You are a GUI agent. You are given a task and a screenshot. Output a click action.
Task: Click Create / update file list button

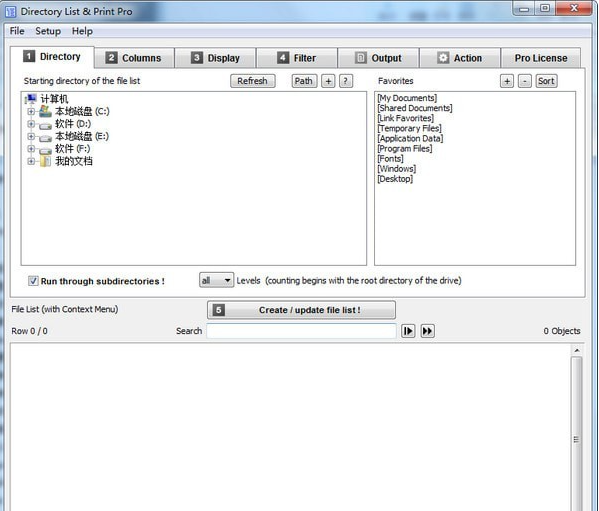click(301, 310)
